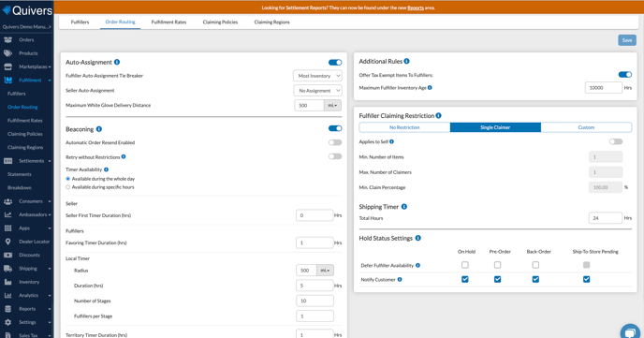The height and width of the screenshot is (338, 644).
Task: Click Auto-Assignment info icon
Action: point(117,62)
